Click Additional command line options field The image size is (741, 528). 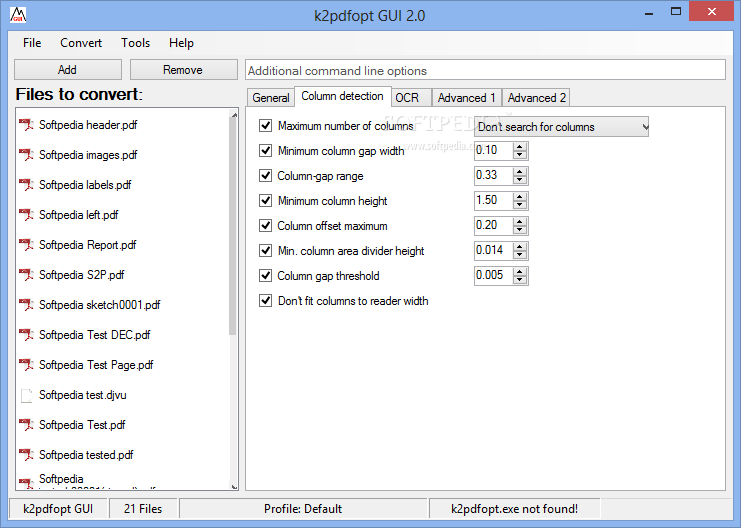click(485, 70)
